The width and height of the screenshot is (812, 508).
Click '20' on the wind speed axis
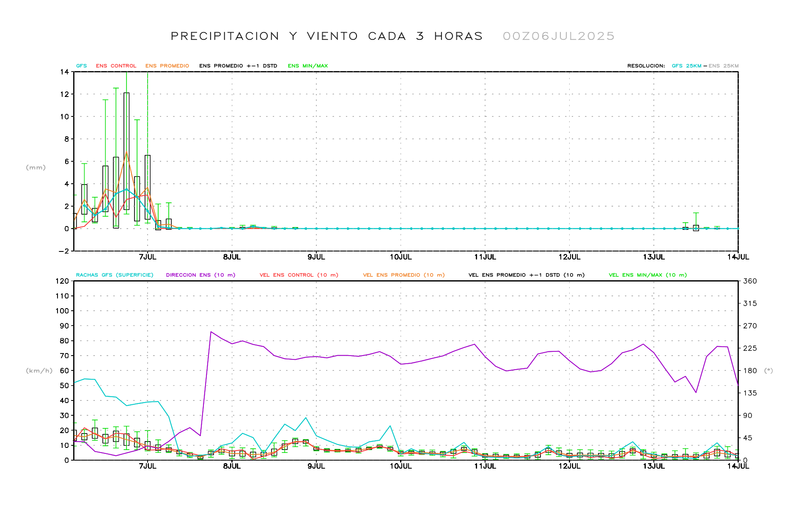[x=64, y=431]
